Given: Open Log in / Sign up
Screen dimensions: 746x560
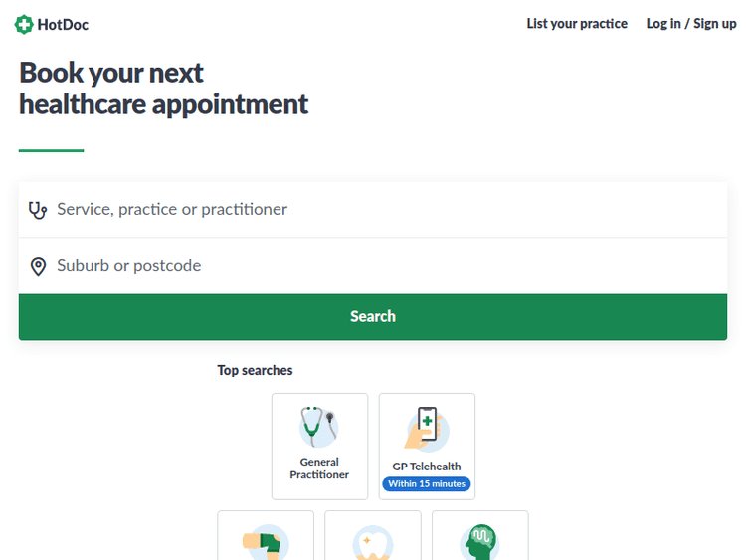Looking at the screenshot, I should coord(691,24).
